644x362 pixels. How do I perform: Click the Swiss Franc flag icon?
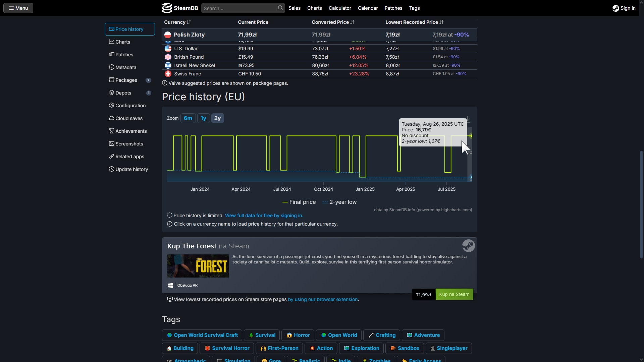[168, 74]
